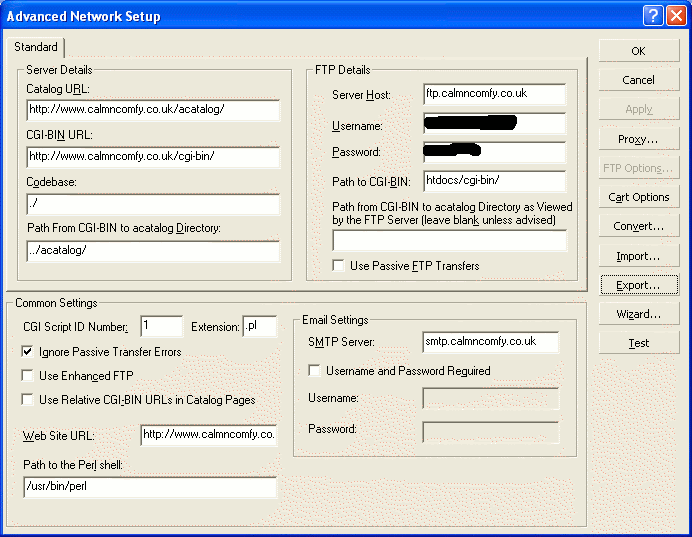Click the Convert button
This screenshot has width=692, height=537.
click(638, 227)
